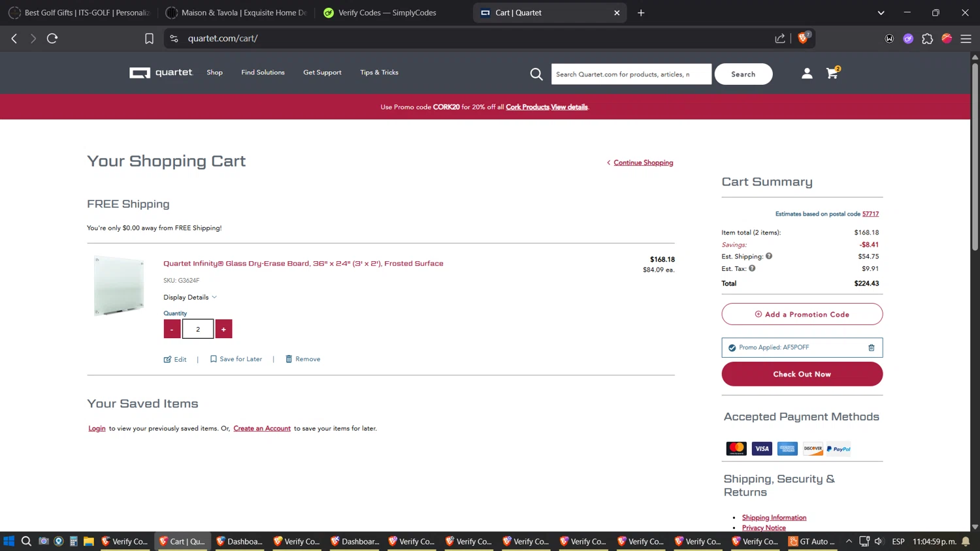Open the Brave wallet icon in toolbar

tap(889, 39)
